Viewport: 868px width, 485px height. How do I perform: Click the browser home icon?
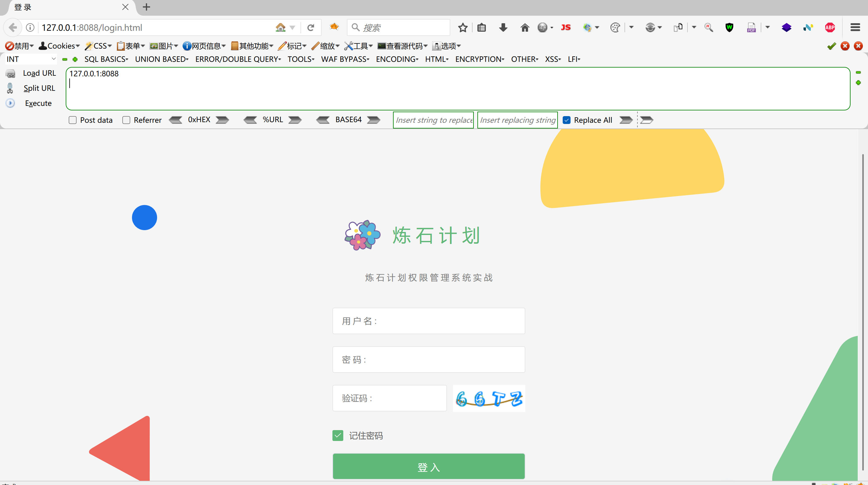[525, 28]
